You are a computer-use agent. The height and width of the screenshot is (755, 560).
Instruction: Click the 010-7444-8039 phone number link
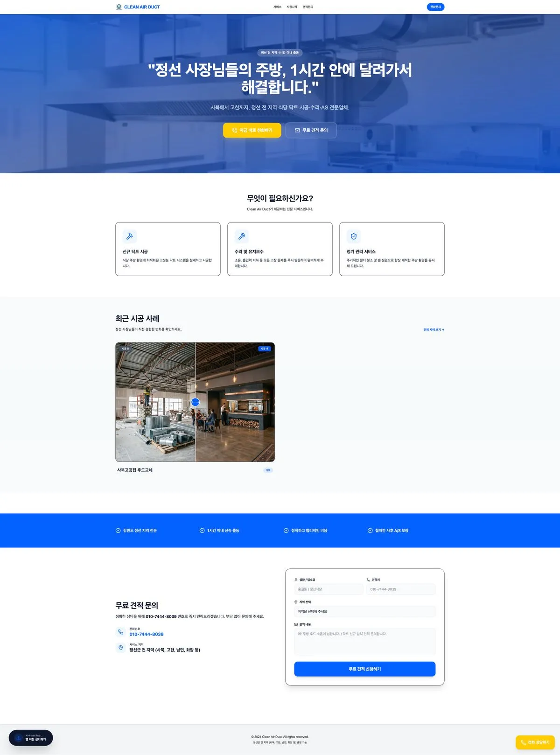point(147,634)
